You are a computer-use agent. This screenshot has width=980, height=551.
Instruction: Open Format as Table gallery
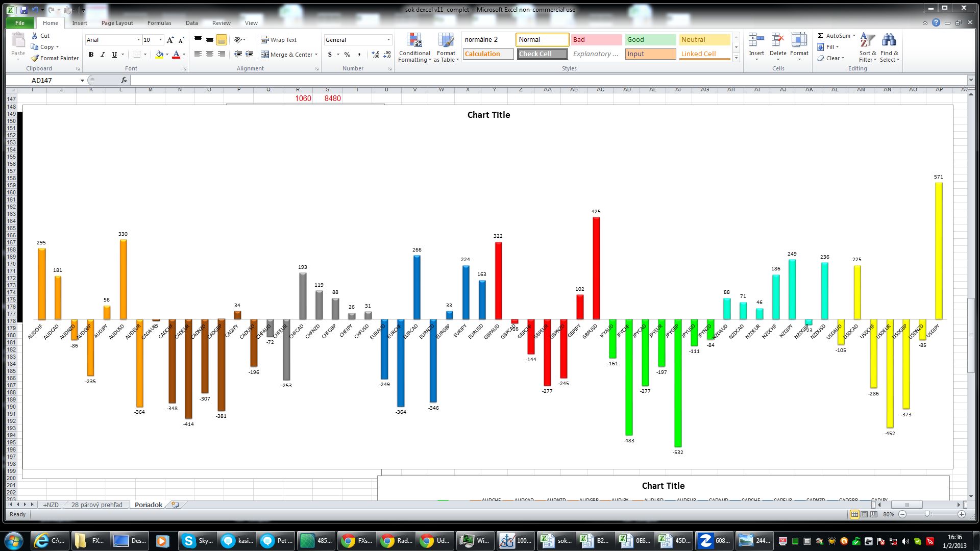(446, 47)
